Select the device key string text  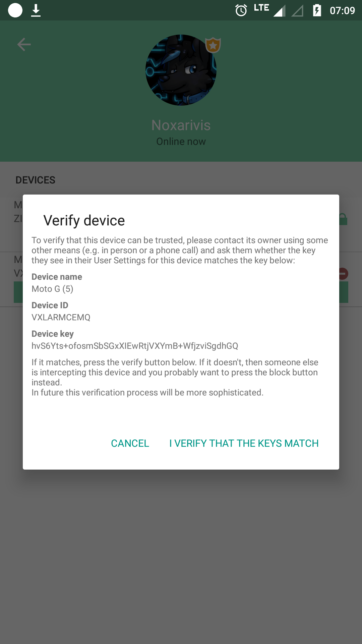tap(135, 346)
